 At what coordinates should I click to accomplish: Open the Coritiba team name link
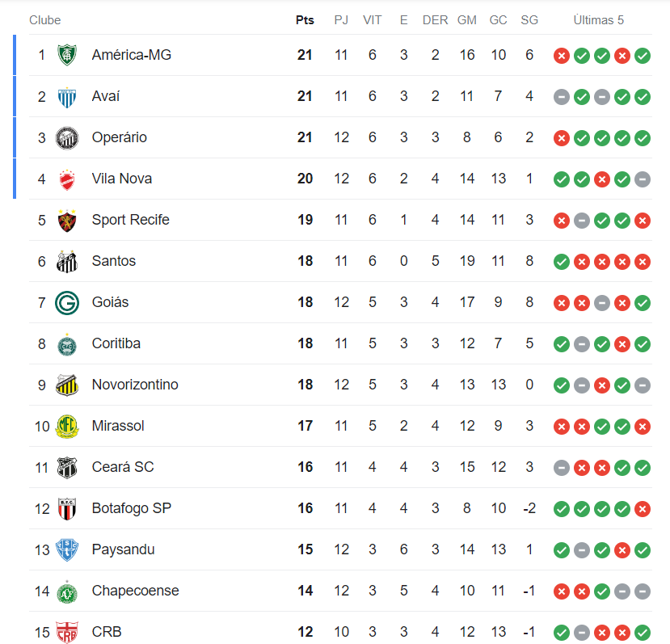pos(116,343)
